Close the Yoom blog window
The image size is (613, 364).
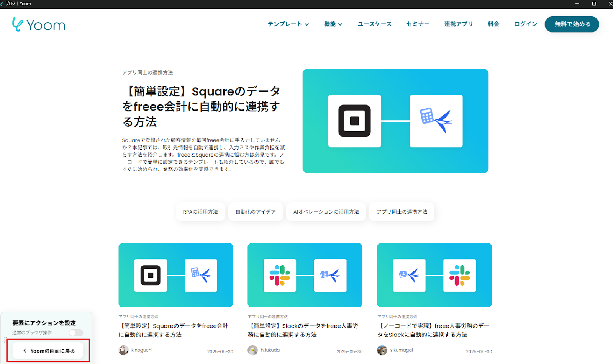tap(610, 4)
